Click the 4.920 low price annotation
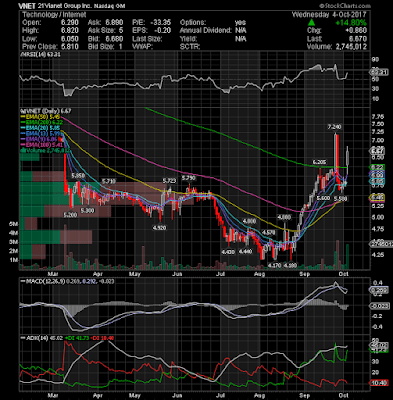The width and height of the screenshot is (393, 400). coord(160,228)
